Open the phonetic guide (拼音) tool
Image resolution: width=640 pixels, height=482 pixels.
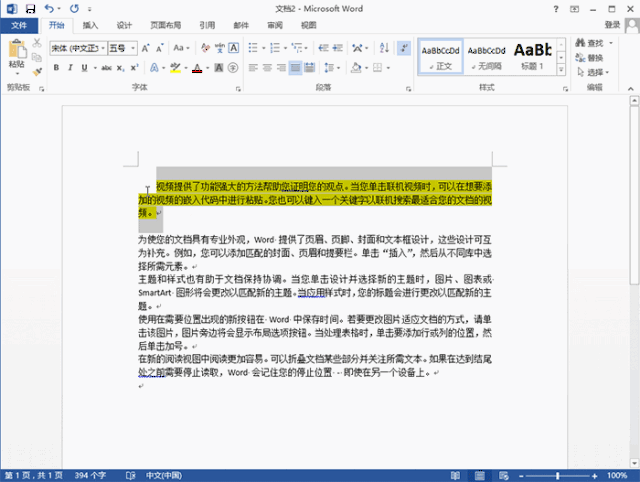(x=220, y=48)
